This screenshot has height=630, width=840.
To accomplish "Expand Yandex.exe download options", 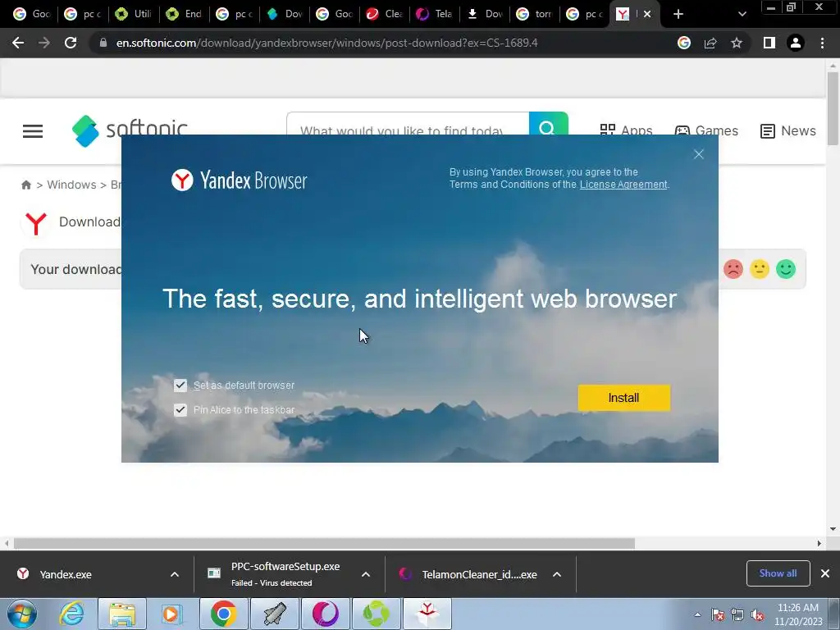I will click(175, 574).
